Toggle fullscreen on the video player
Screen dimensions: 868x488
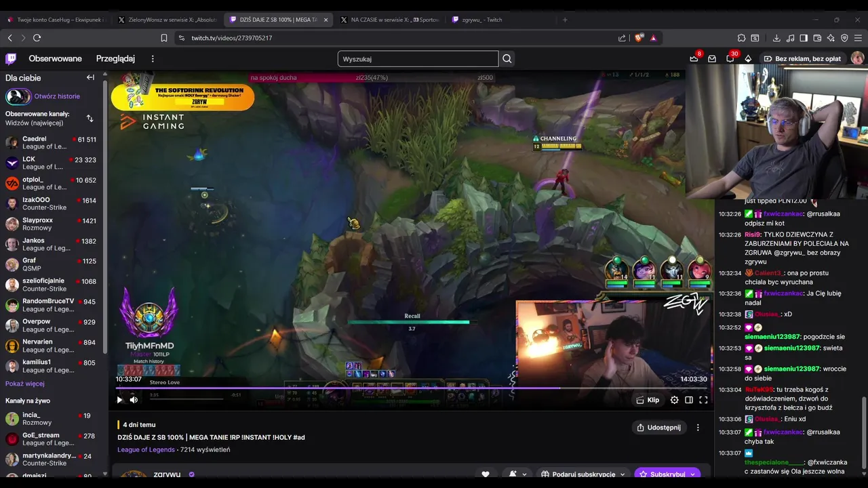click(x=703, y=400)
